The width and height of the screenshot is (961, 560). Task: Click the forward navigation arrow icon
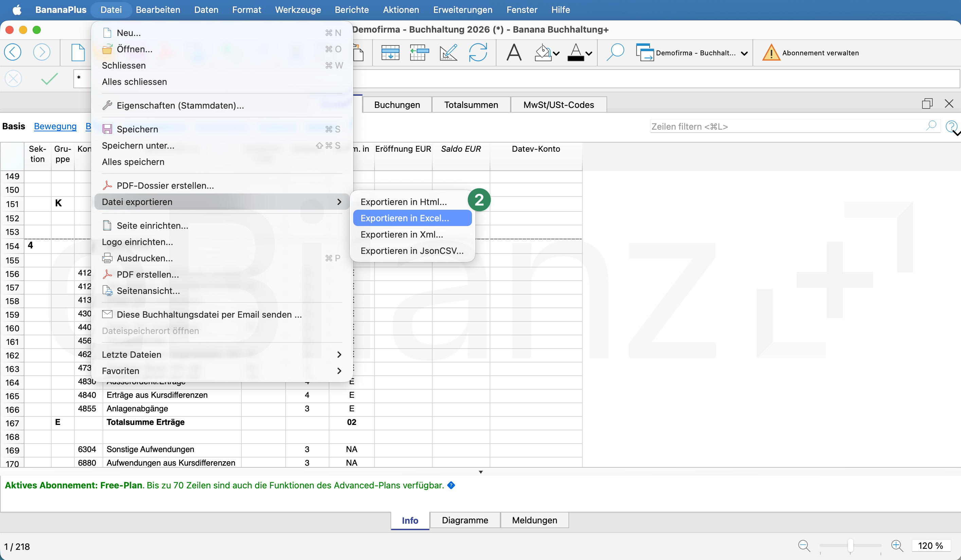(41, 52)
